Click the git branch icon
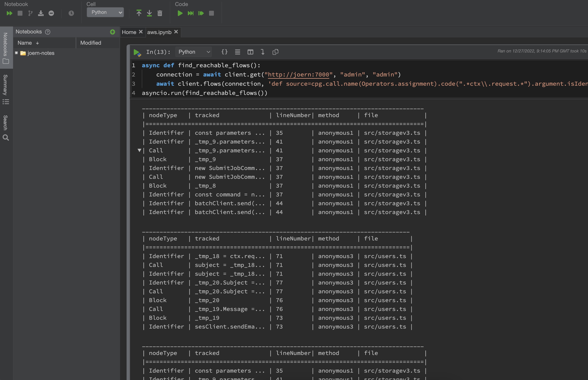 pos(30,13)
